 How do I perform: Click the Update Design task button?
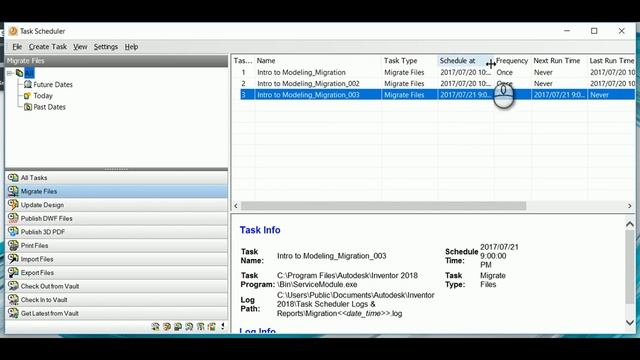[116, 204]
